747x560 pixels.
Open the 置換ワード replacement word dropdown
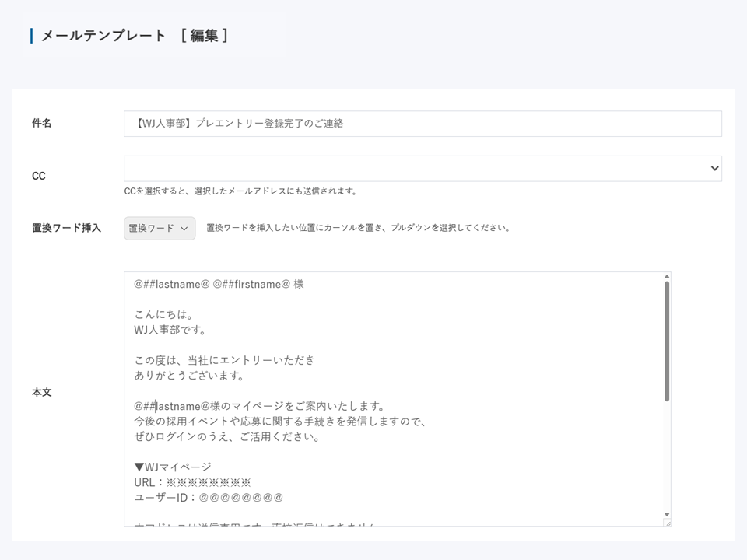click(158, 227)
